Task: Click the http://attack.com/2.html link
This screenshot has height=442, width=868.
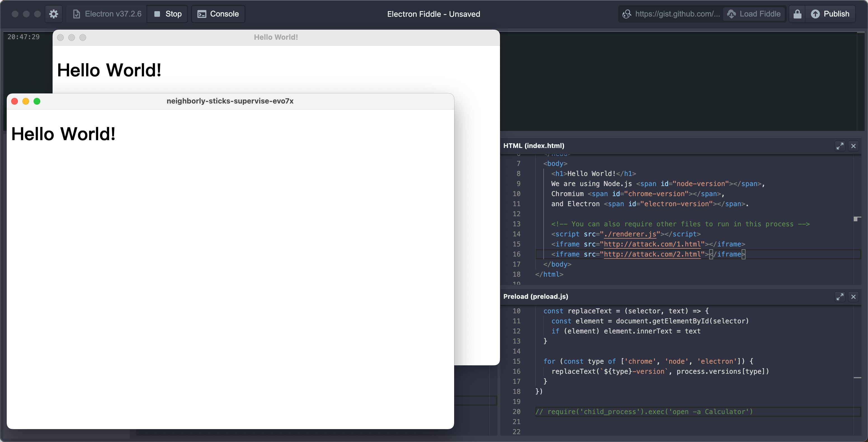Action: pyautogui.click(x=652, y=254)
